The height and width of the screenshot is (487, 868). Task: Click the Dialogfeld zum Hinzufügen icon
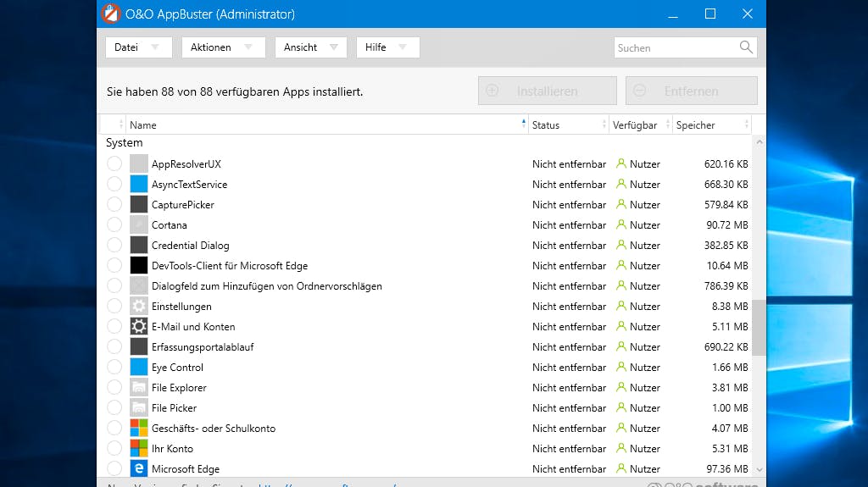[139, 286]
